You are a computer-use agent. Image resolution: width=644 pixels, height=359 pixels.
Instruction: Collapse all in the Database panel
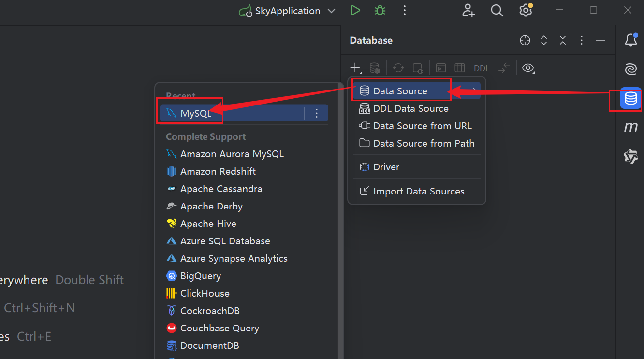point(563,41)
